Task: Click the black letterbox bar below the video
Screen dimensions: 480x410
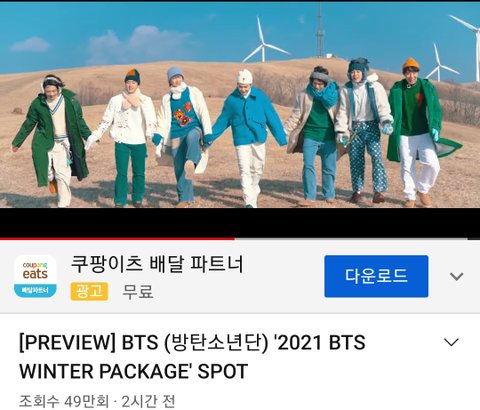Action: pyautogui.click(x=240, y=223)
